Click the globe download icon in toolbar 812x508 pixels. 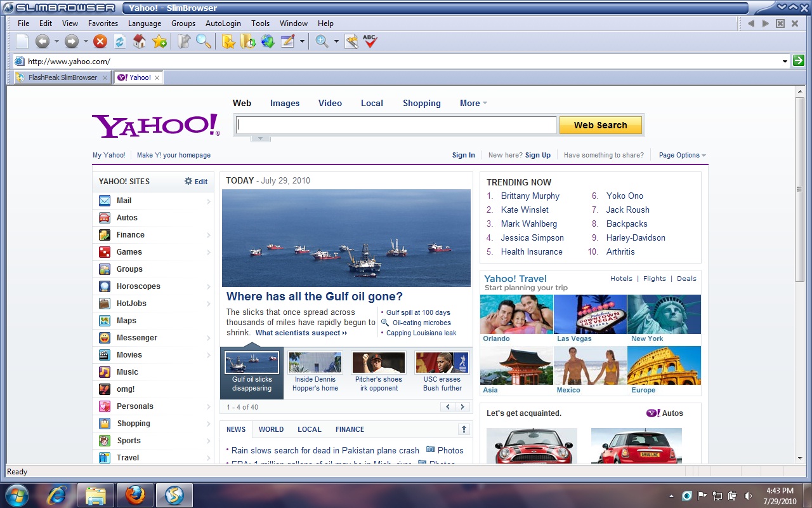pos(268,41)
